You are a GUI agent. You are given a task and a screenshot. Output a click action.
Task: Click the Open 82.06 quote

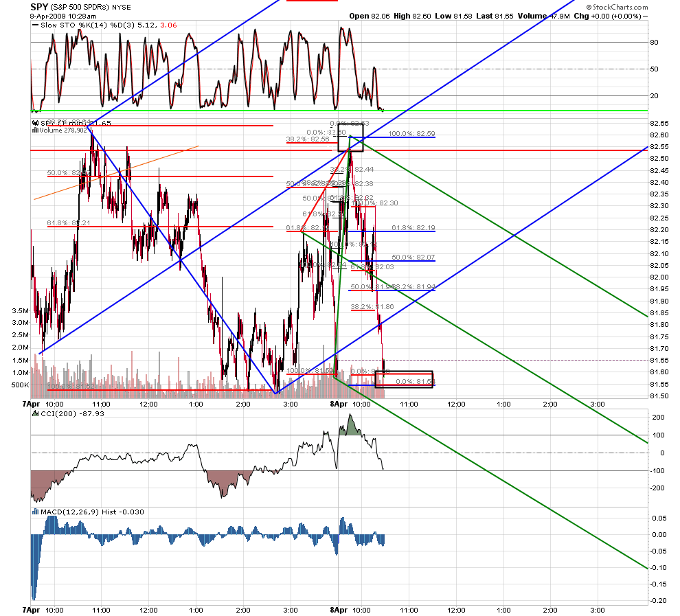tap(369, 16)
